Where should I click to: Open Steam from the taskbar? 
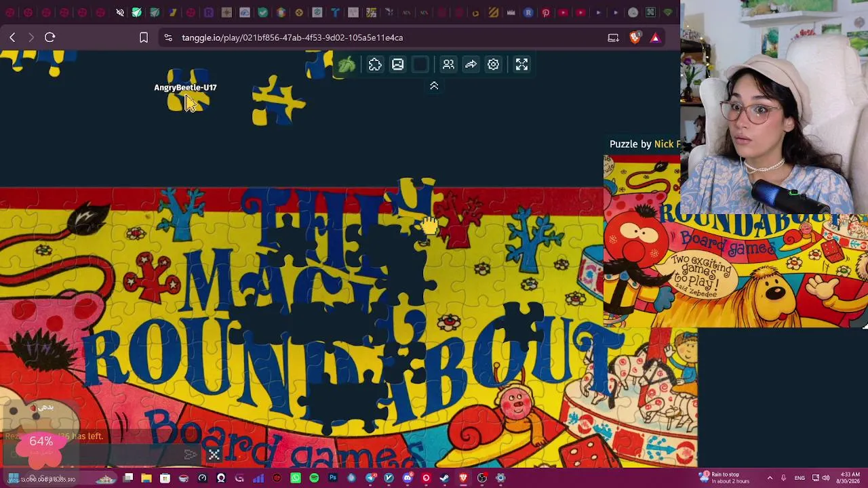point(445,479)
